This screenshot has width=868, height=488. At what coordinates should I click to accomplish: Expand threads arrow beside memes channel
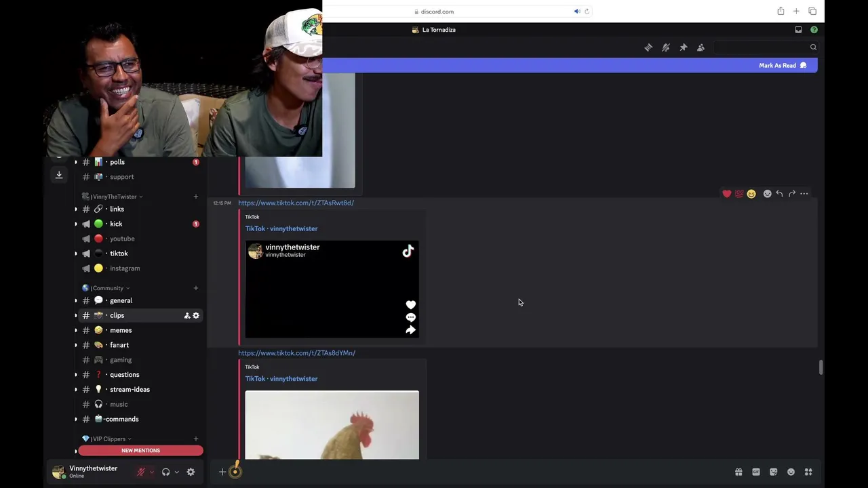click(x=76, y=330)
